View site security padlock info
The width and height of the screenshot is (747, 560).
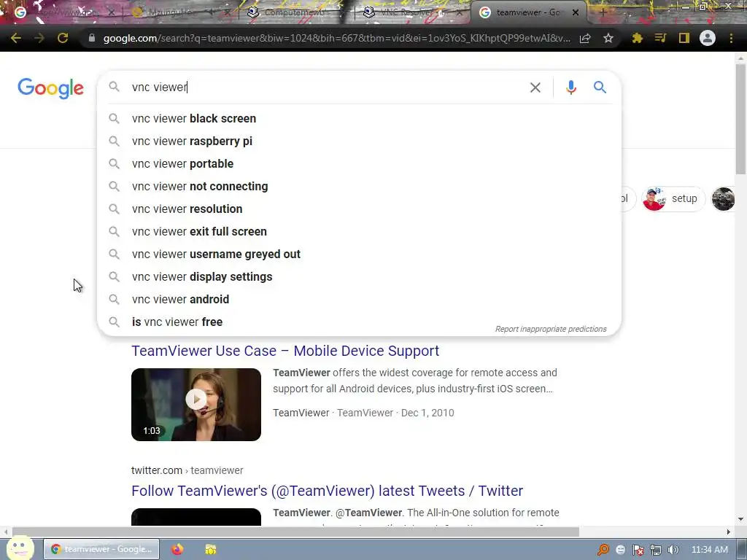point(91,38)
